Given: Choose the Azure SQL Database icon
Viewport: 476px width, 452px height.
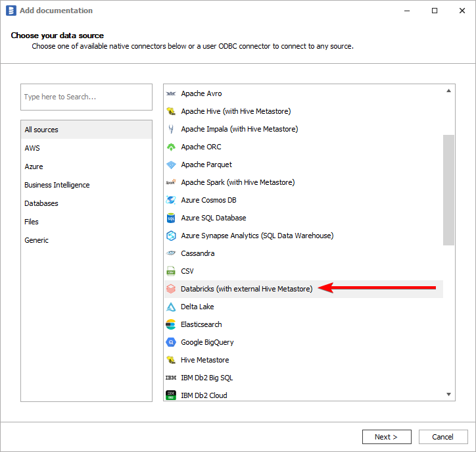Looking at the screenshot, I should (x=170, y=218).
